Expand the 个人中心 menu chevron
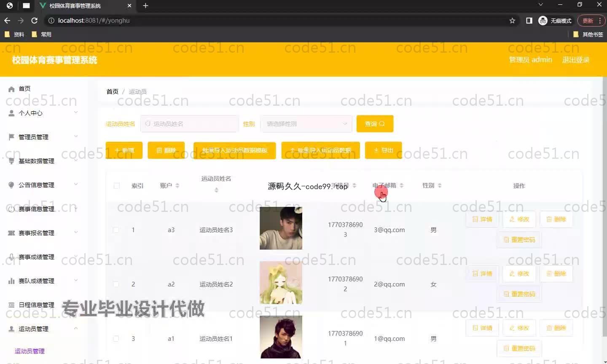This screenshot has height=364, width=607. [76, 112]
